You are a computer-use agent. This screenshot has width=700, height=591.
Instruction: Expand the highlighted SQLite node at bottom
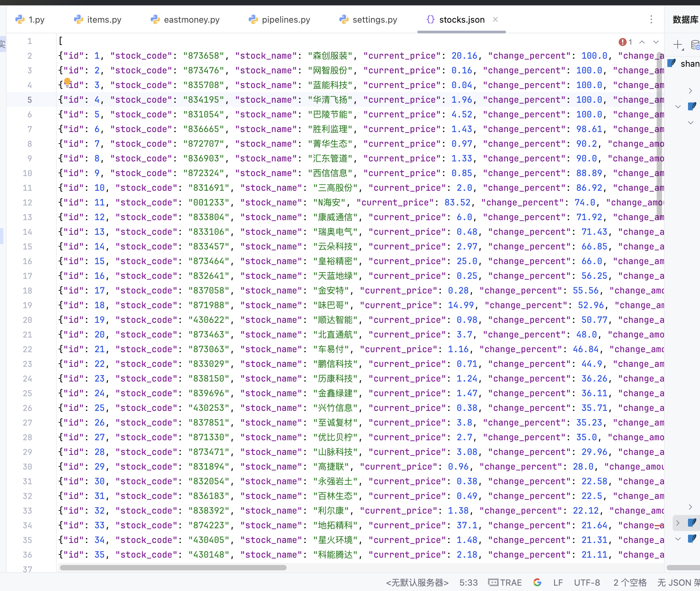(x=678, y=523)
